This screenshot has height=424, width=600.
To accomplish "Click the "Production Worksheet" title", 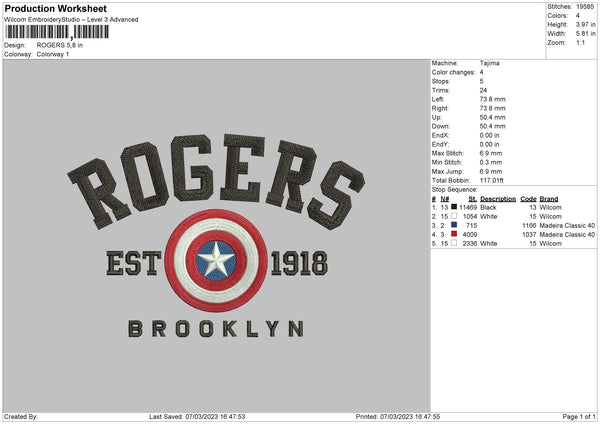I will [x=55, y=9].
